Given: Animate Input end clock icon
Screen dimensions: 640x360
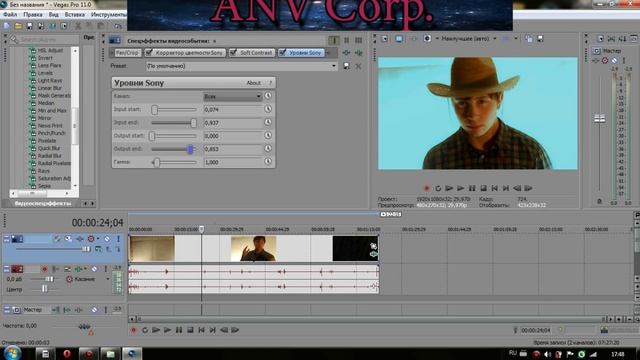Looking at the screenshot, I should [x=268, y=122].
